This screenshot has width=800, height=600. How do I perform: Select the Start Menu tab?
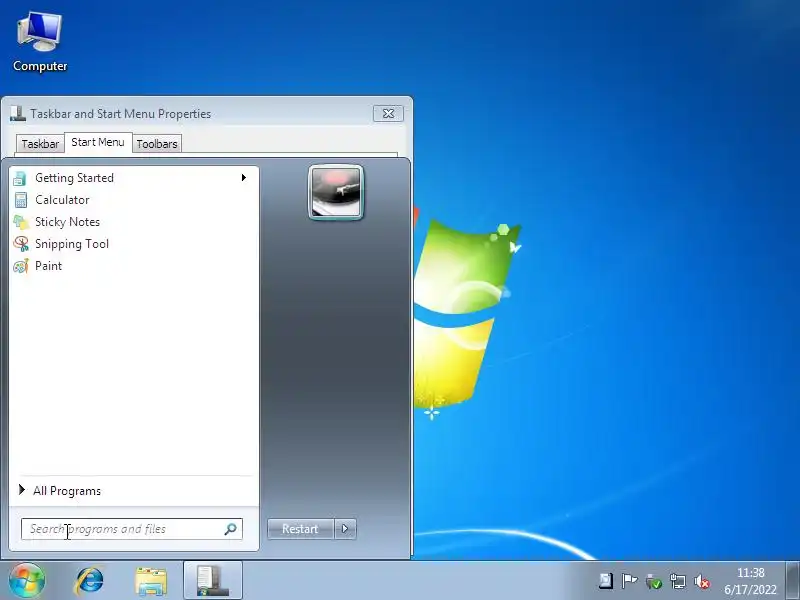98,142
